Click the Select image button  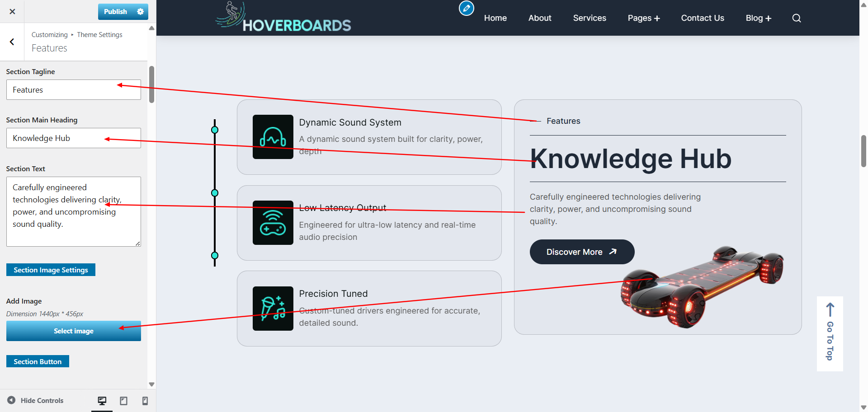(74, 331)
